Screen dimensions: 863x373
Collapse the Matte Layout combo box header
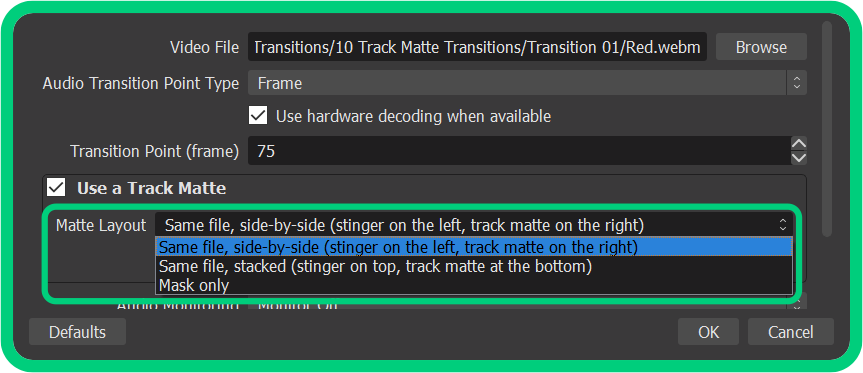474,225
